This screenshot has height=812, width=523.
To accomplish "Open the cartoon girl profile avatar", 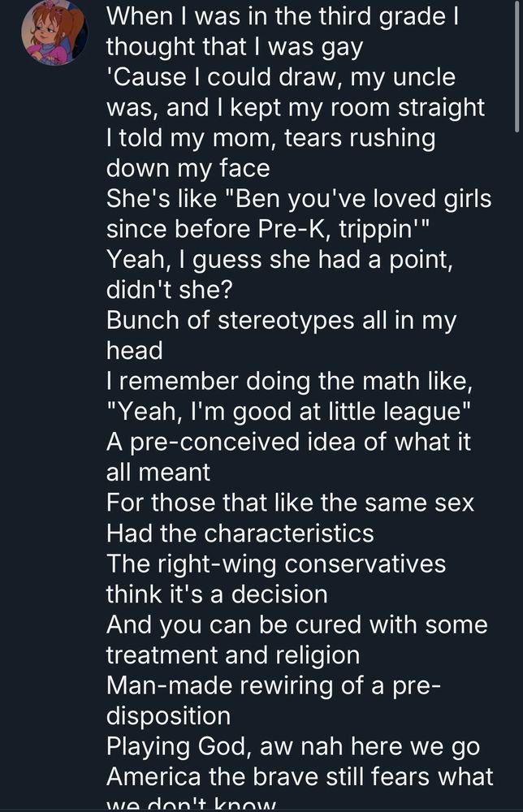I will 54,32.
